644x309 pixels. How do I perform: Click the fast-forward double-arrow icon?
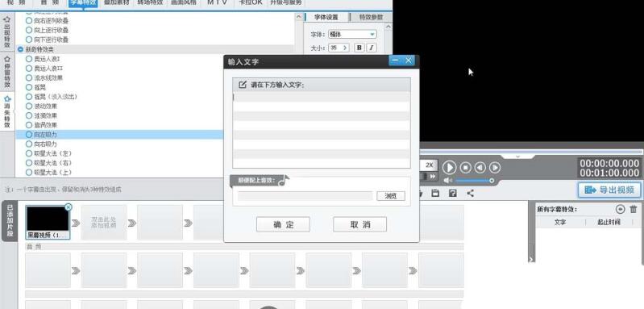coord(433,176)
